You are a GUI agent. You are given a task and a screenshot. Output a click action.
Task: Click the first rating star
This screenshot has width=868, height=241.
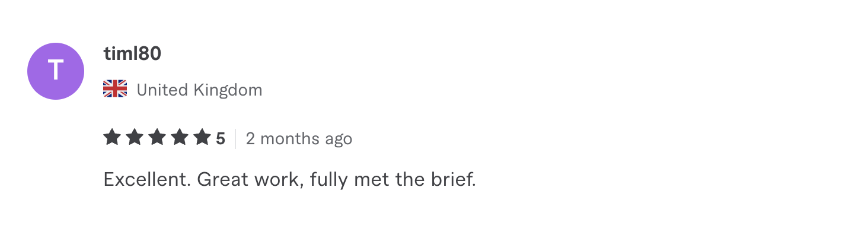tap(112, 138)
